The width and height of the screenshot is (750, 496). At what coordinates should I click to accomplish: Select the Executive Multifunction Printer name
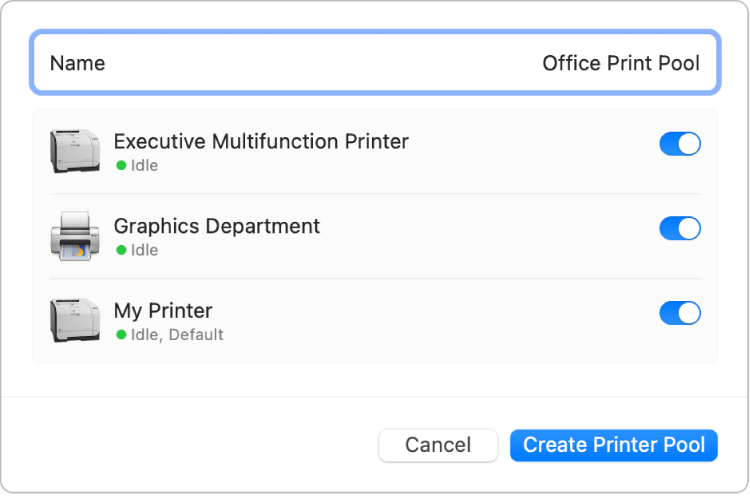261,141
